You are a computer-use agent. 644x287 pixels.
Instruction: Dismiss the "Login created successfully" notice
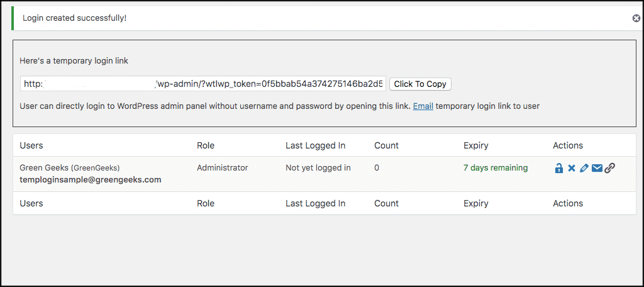pyautogui.click(x=636, y=18)
